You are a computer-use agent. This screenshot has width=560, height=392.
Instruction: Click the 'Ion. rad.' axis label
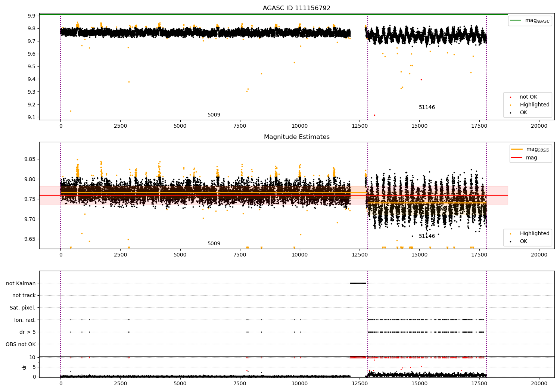[x=25, y=320]
